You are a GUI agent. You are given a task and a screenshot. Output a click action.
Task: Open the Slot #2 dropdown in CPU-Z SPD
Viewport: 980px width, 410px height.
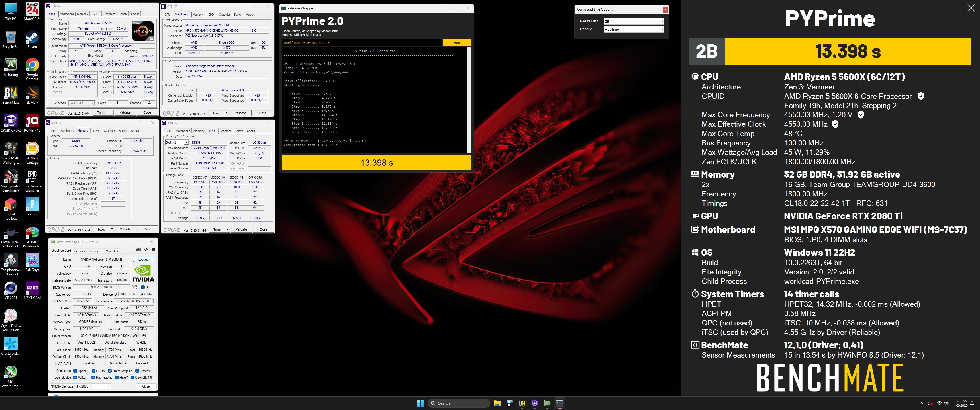pyautogui.click(x=177, y=142)
